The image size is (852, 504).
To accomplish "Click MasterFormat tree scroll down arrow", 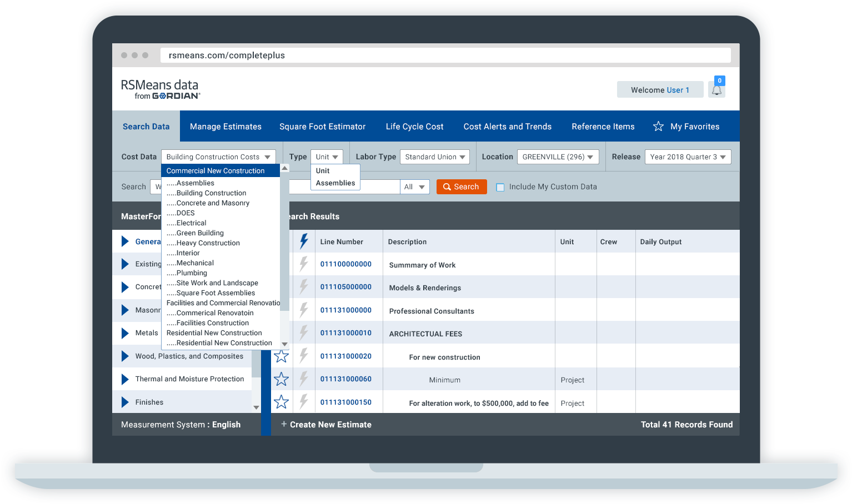I will click(256, 407).
